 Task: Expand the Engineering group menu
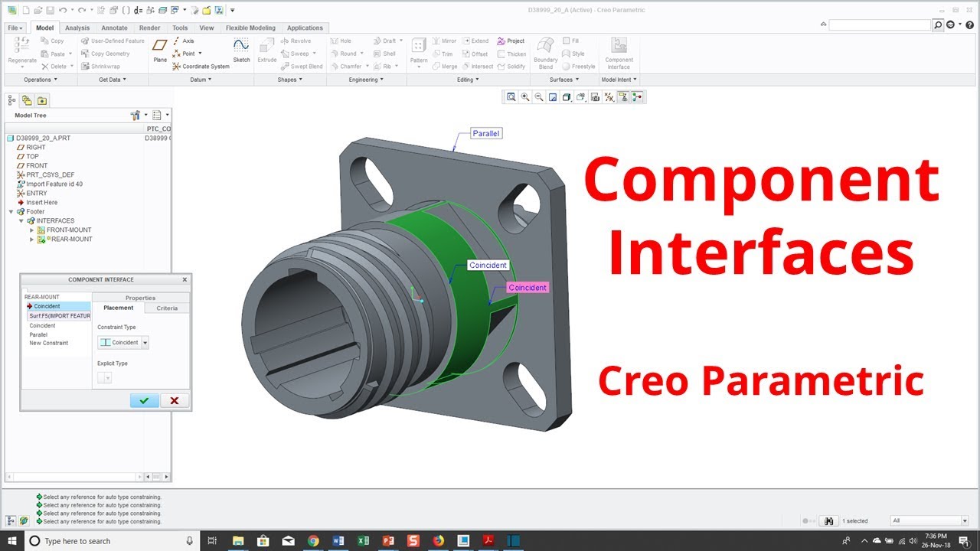tap(366, 80)
